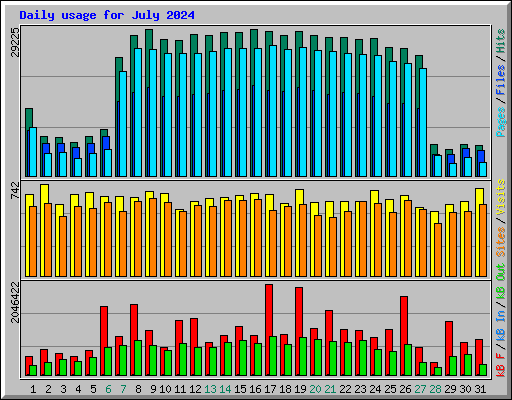Click the "Daily usage for July 2024" title
Image resolution: width=512 pixels, height=400 pixels.
point(107,15)
